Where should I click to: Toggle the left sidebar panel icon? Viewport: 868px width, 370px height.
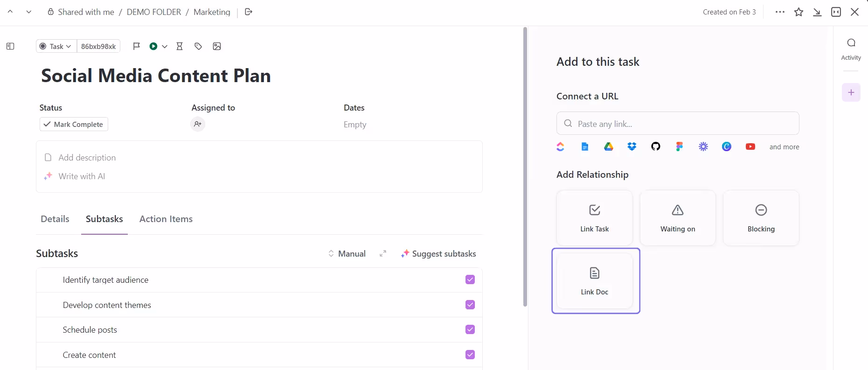click(x=10, y=46)
